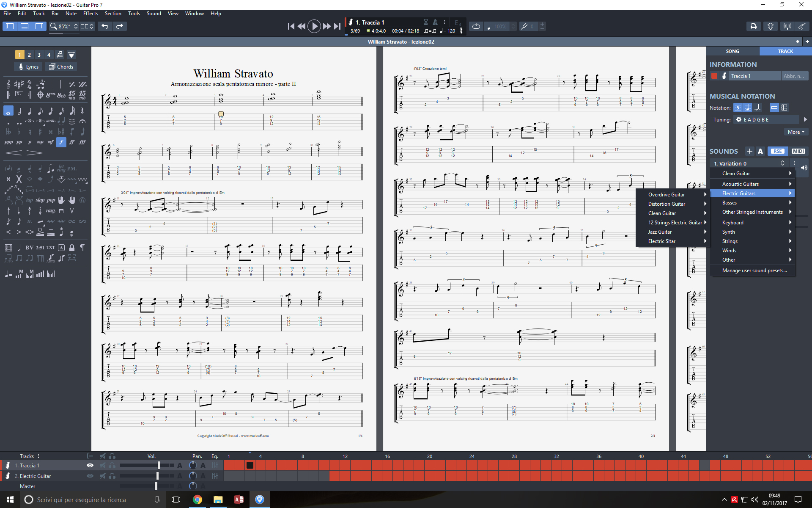Click Manage user sound presets entry

click(754, 271)
